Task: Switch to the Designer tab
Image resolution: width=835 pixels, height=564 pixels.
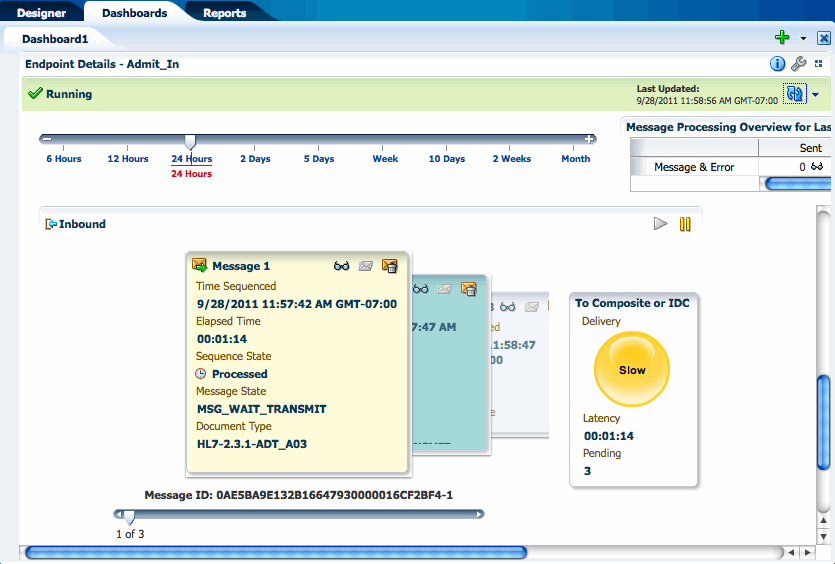Action: point(41,13)
